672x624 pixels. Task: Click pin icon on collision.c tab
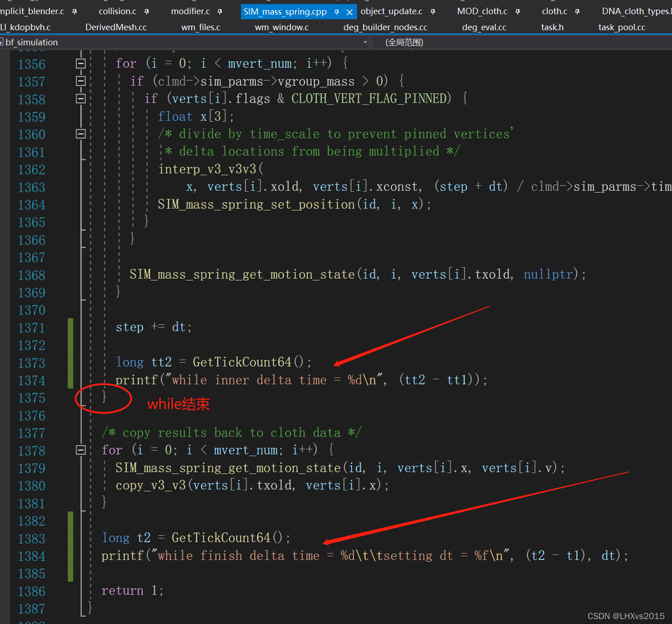coord(147,12)
